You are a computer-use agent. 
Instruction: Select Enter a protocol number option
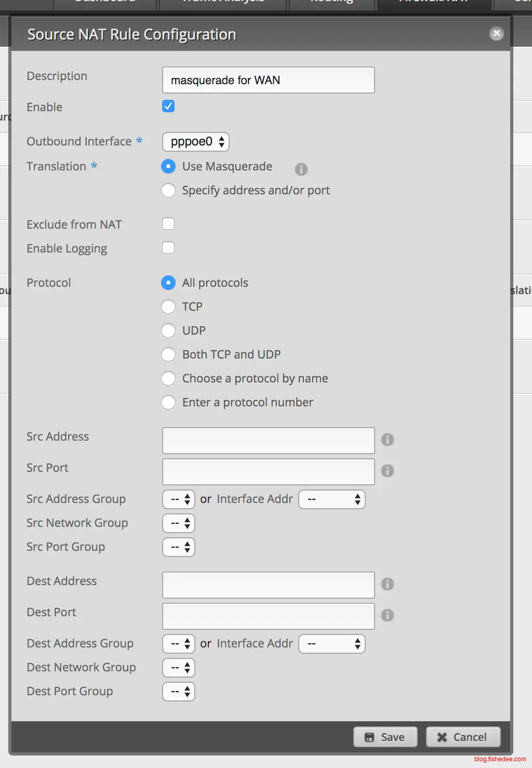click(168, 402)
